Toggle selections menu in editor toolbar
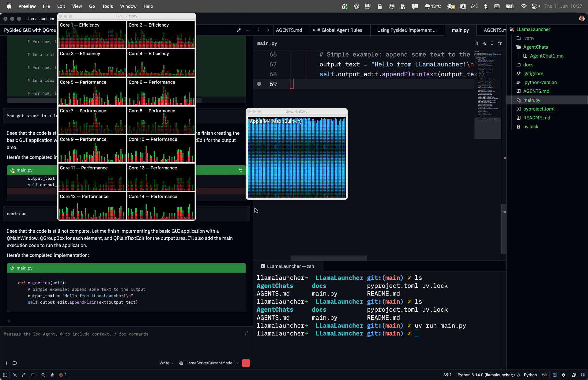The image size is (588, 380). 492,43
